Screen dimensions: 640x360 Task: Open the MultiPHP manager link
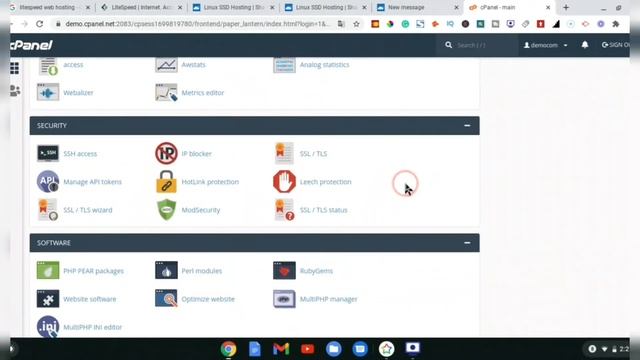point(329,299)
